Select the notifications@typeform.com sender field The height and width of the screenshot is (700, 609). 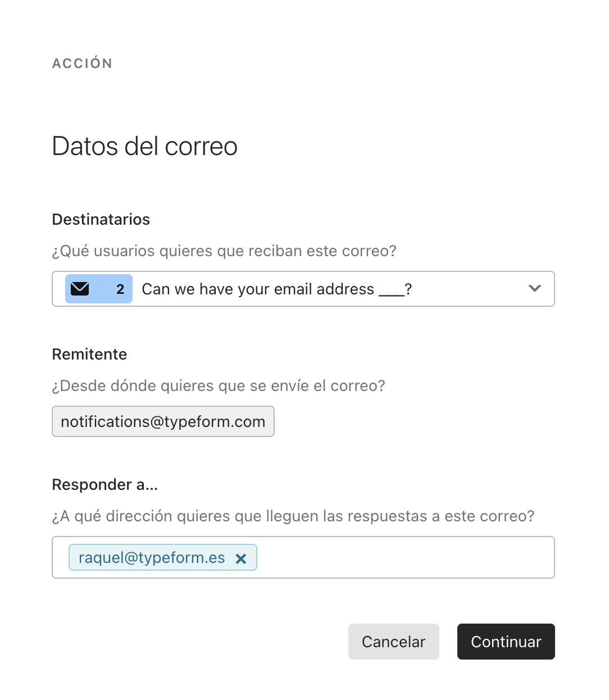pyautogui.click(x=163, y=421)
